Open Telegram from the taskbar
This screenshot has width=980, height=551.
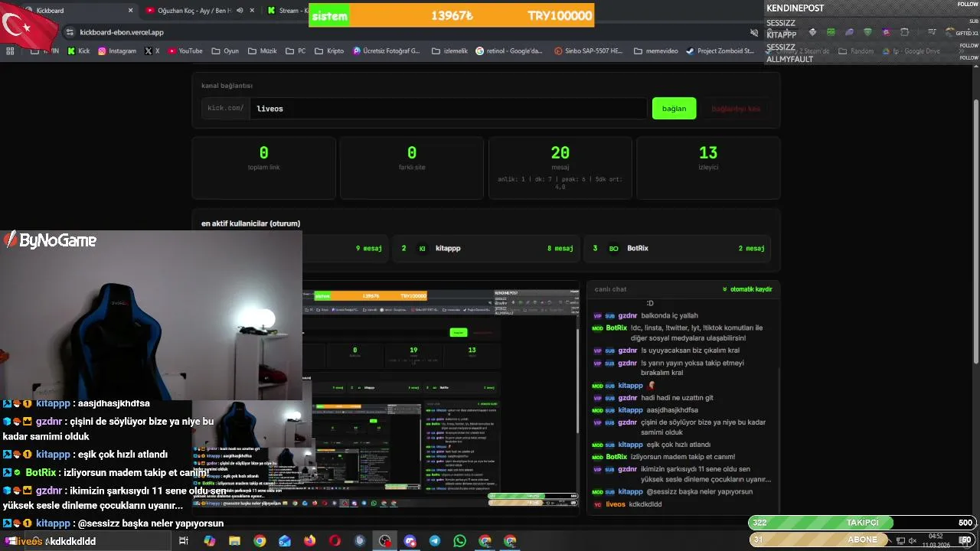pyautogui.click(x=435, y=541)
